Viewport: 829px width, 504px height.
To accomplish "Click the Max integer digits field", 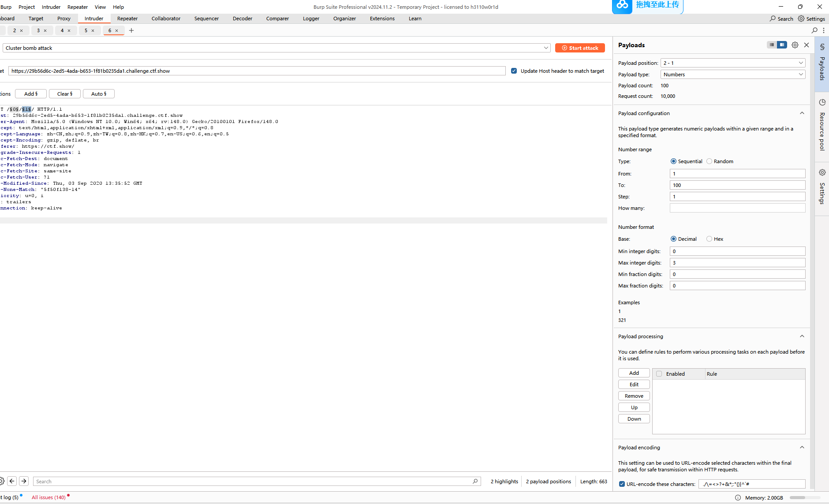I will [x=737, y=263].
